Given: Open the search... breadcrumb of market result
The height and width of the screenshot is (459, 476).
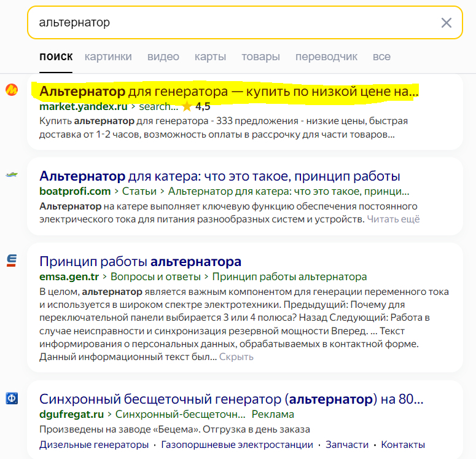Looking at the screenshot, I should click(x=158, y=107).
